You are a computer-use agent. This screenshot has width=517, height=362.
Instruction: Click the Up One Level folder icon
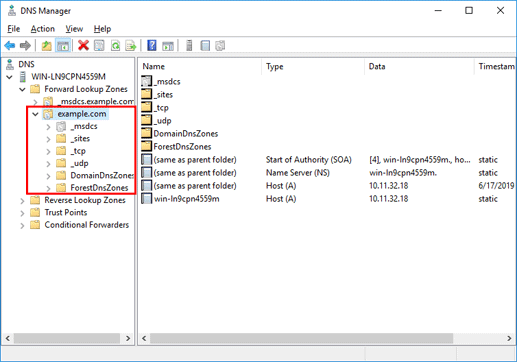(x=46, y=45)
